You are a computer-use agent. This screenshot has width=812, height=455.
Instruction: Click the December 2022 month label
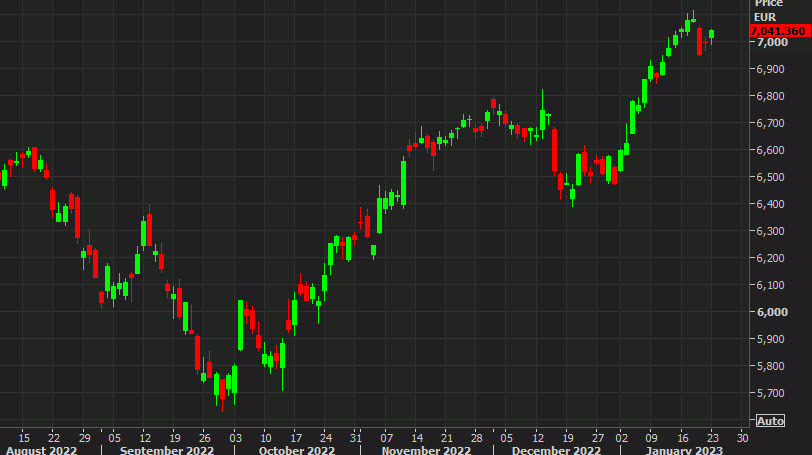tap(556, 450)
